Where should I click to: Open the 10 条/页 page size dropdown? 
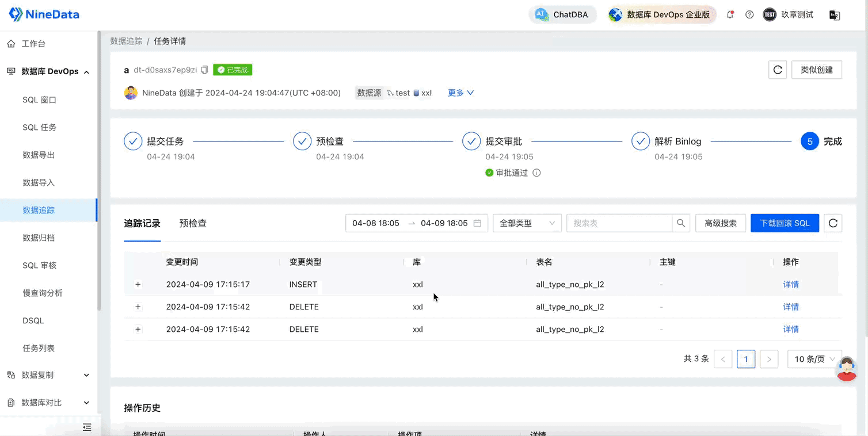814,359
